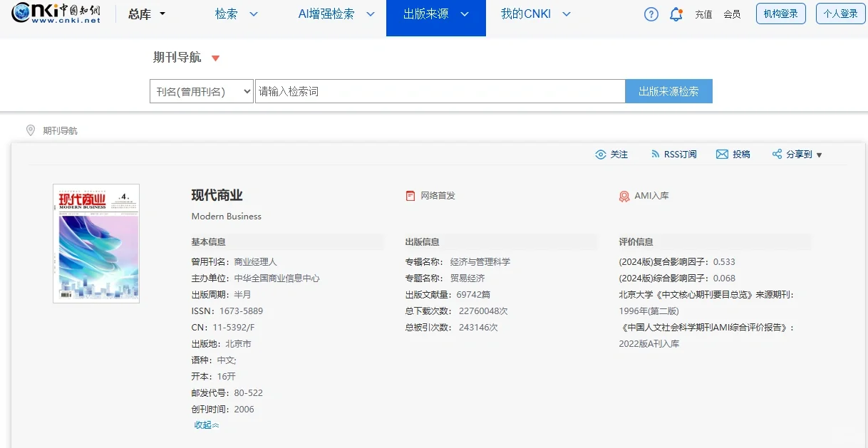The width and height of the screenshot is (868, 448).
Task: Click the eye icon next to 关注
Action: pyautogui.click(x=601, y=155)
